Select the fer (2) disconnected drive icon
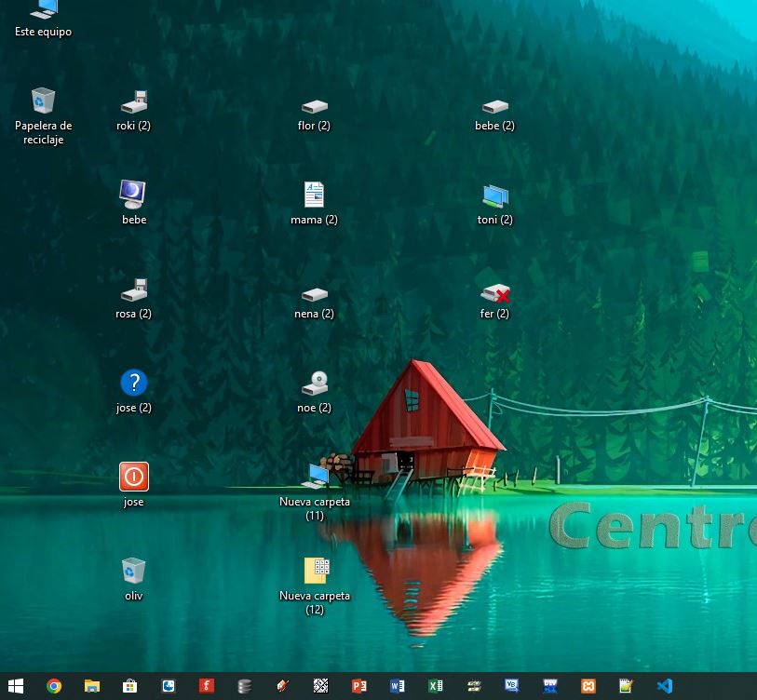Image resolution: width=757 pixels, height=700 pixels. click(494, 294)
